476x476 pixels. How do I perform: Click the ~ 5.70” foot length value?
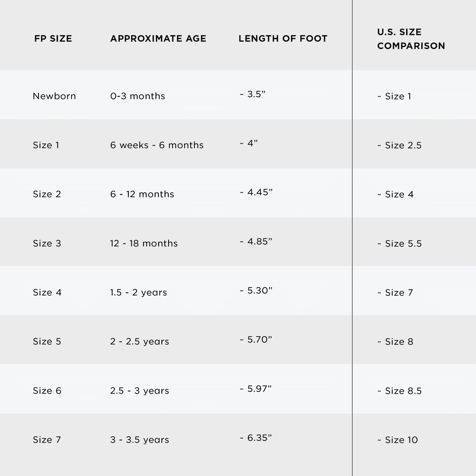256,340
